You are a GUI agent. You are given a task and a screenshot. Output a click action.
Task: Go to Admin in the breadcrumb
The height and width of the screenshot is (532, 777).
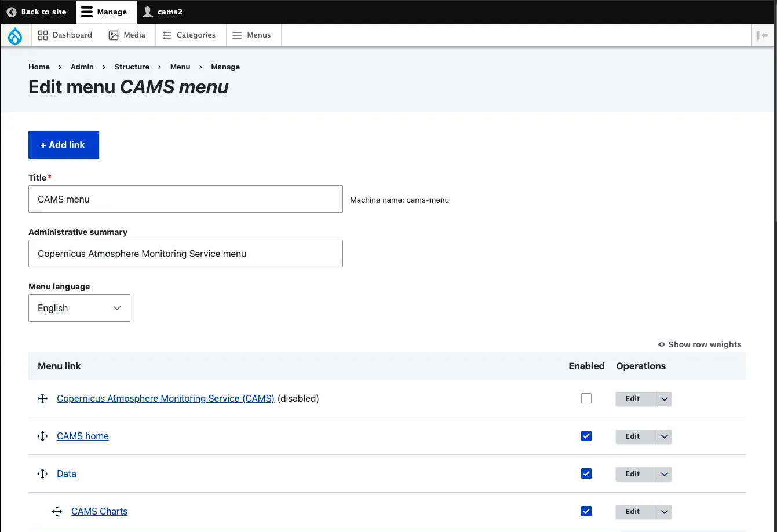(82, 67)
